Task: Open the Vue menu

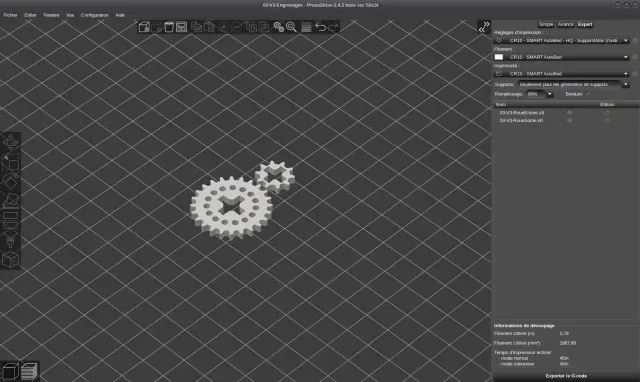Action: (x=70, y=15)
